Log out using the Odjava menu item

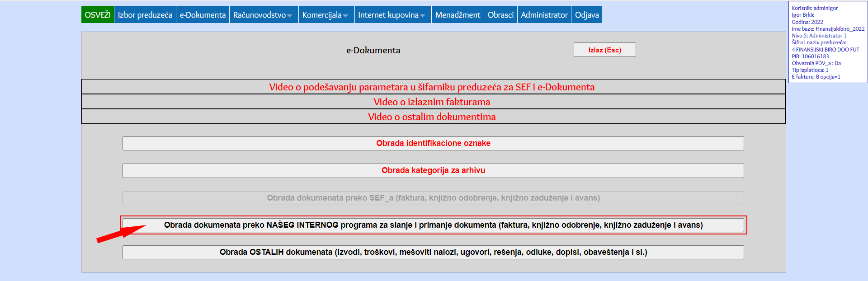tap(587, 14)
